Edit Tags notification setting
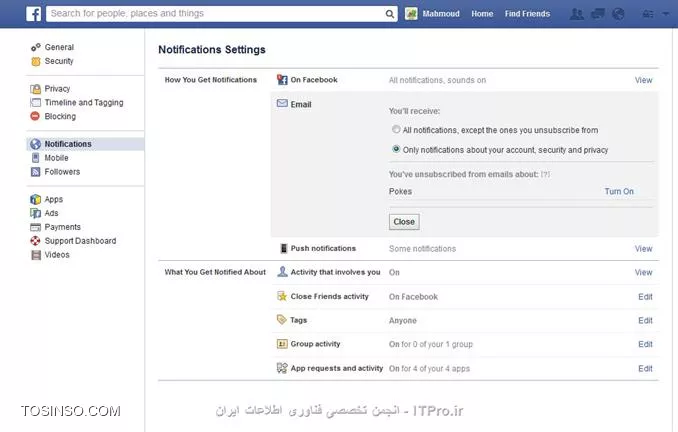 click(645, 320)
